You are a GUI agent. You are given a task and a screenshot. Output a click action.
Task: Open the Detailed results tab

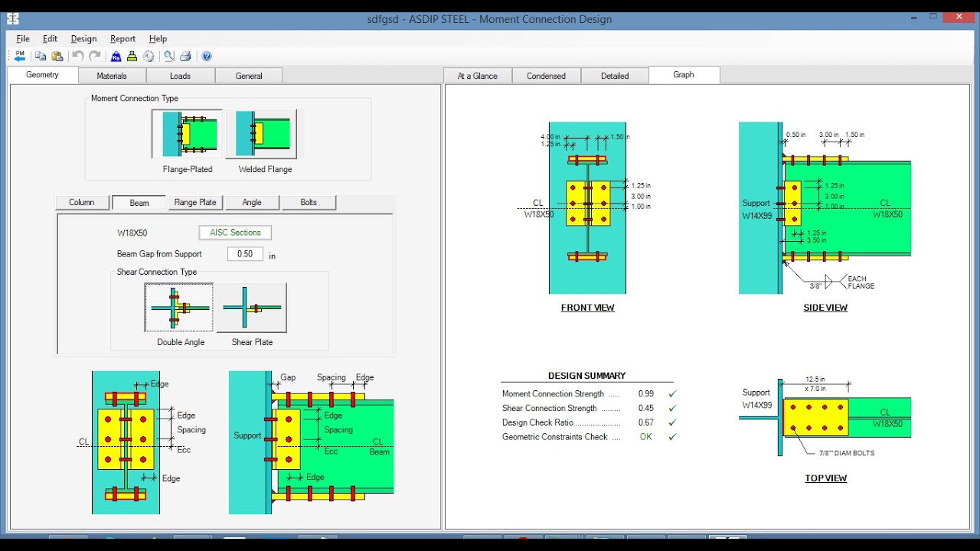pyautogui.click(x=615, y=76)
